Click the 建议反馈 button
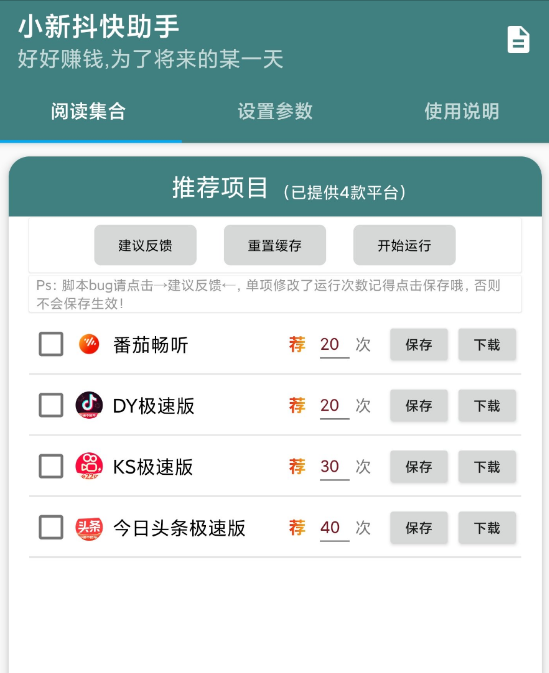This screenshot has height=673, width=549. click(146, 245)
